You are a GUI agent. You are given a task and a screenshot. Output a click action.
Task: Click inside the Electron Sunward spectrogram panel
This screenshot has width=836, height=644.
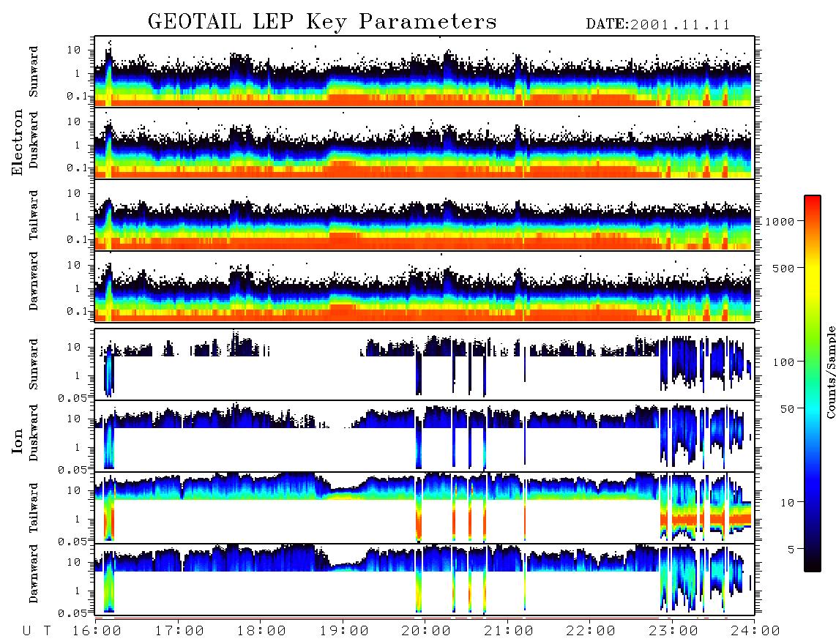425,72
